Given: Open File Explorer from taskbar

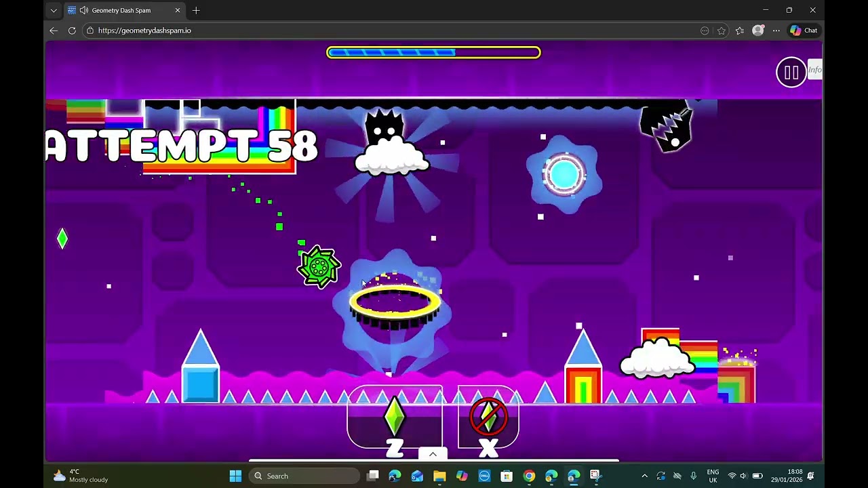Looking at the screenshot, I should (439, 476).
